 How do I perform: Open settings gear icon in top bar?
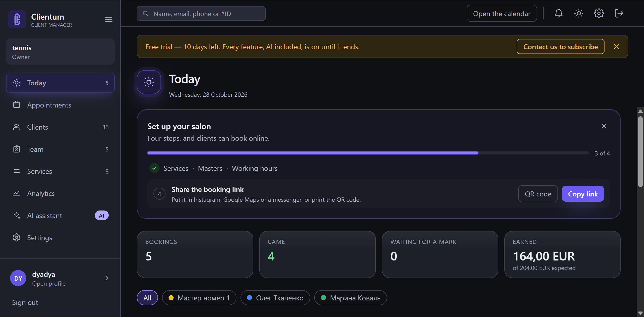(599, 13)
